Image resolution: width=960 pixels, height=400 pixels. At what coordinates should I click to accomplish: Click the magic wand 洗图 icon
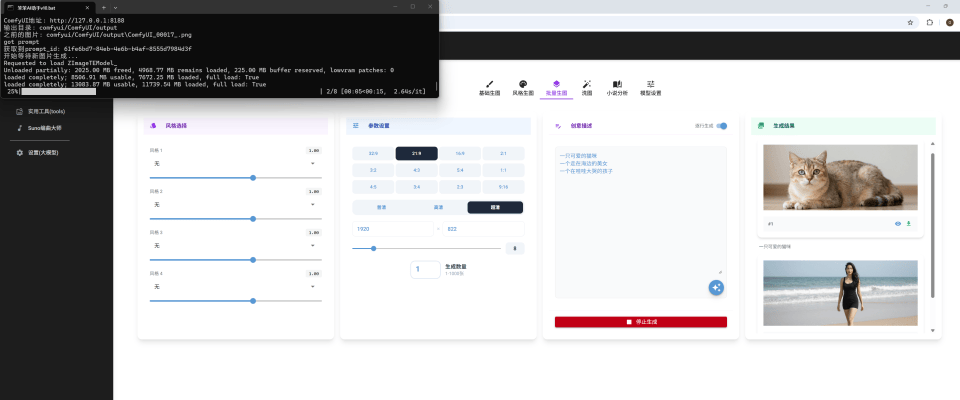click(x=587, y=87)
